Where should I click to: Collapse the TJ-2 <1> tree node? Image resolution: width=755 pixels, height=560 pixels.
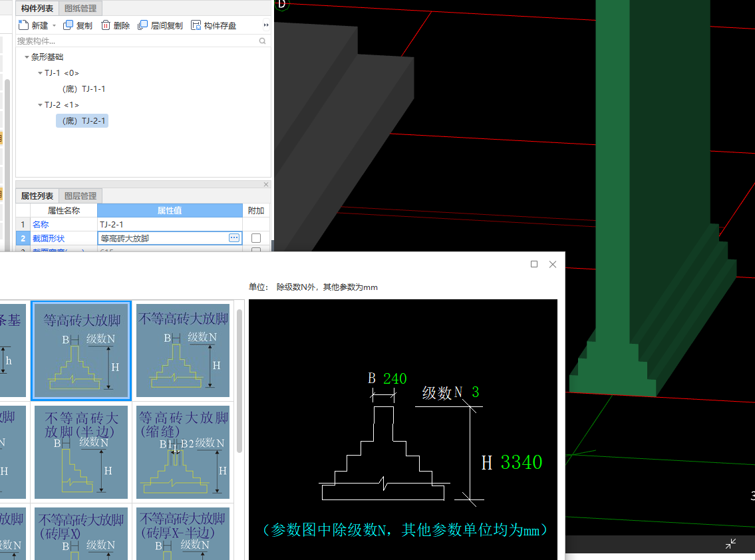click(x=40, y=105)
